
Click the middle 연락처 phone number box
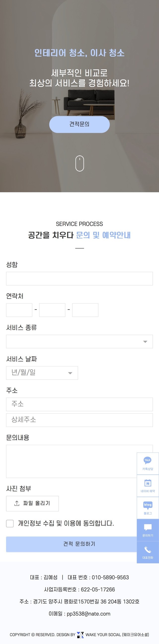[52, 310]
